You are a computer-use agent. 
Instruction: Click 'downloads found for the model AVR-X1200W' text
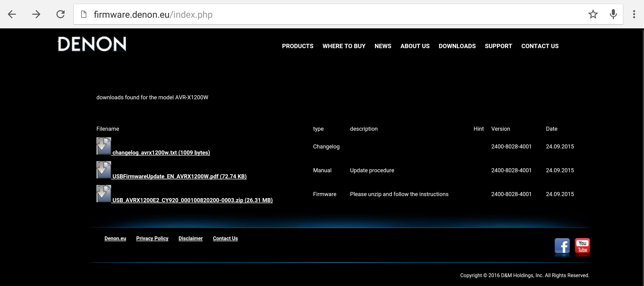(x=152, y=98)
